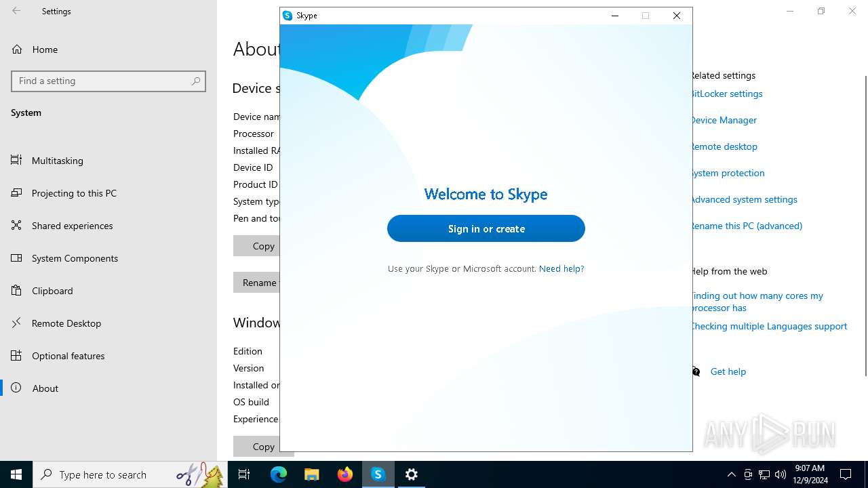Click the Skype taskbar icon

pos(378,474)
